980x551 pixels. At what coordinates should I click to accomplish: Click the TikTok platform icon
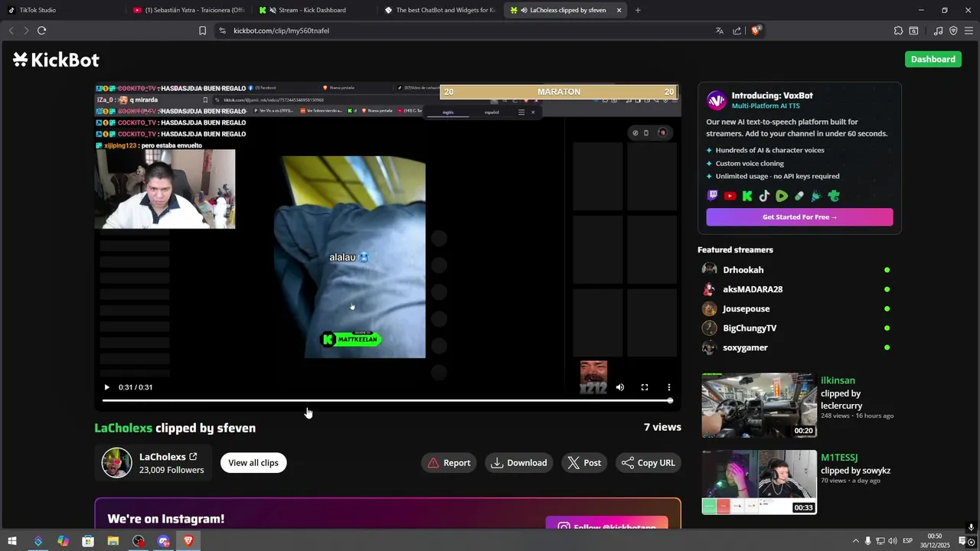(x=764, y=197)
